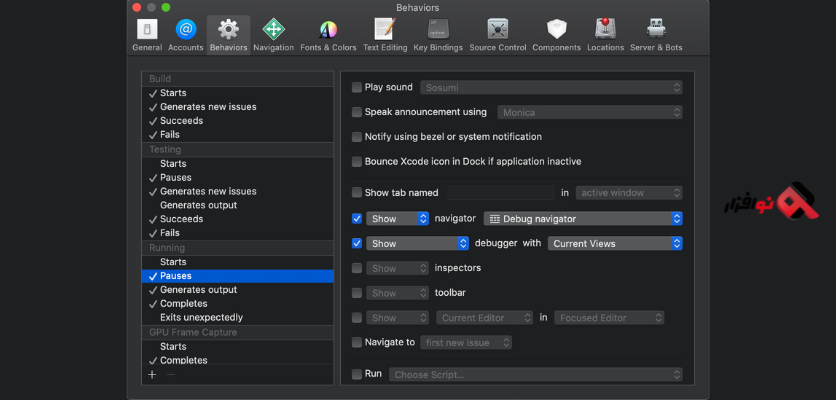836x400 pixels.
Task: Open the Debug navigator dropdown
Action: pyautogui.click(x=583, y=219)
